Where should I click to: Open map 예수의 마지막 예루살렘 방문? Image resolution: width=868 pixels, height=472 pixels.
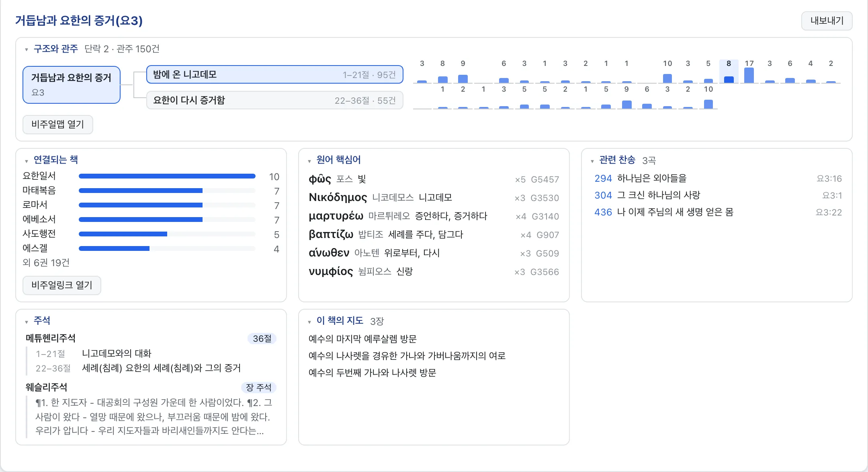362,339
